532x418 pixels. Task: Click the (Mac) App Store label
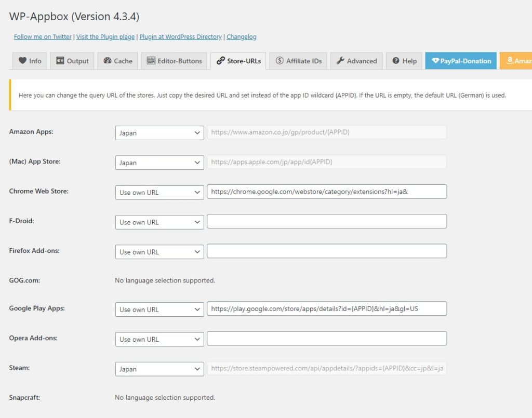point(35,161)
